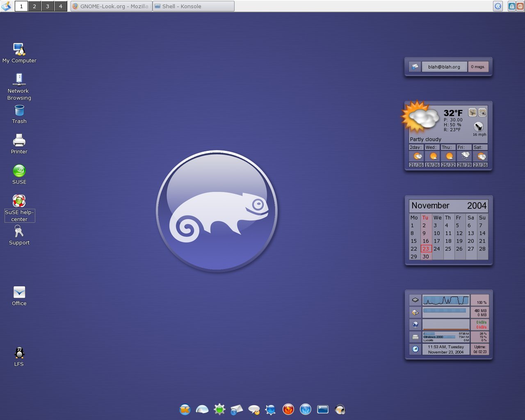The height and width of the screenshot is (420, 525).
Task: Click memory RAM icon in system monitor
Action: [415, 313]
